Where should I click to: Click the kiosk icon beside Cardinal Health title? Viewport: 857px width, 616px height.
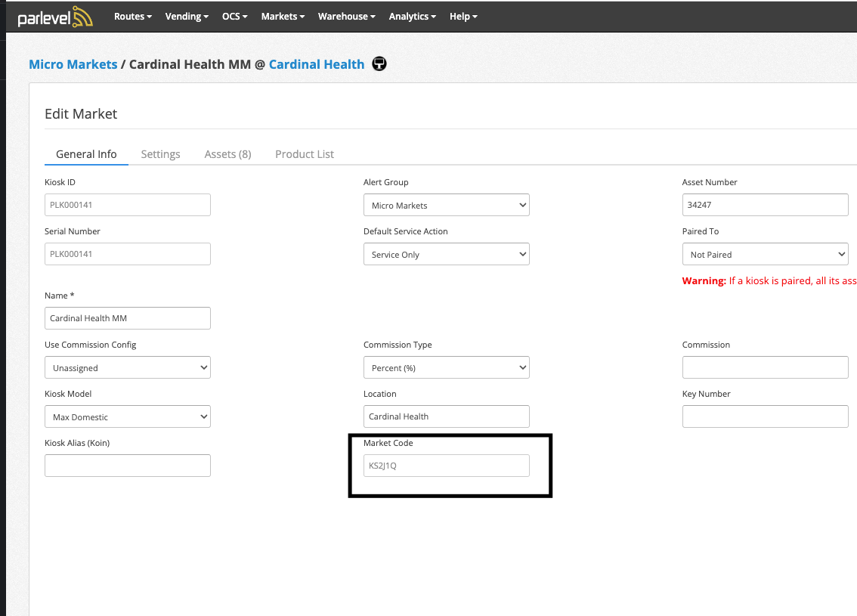pyautogui.click(x=379, y=64)
